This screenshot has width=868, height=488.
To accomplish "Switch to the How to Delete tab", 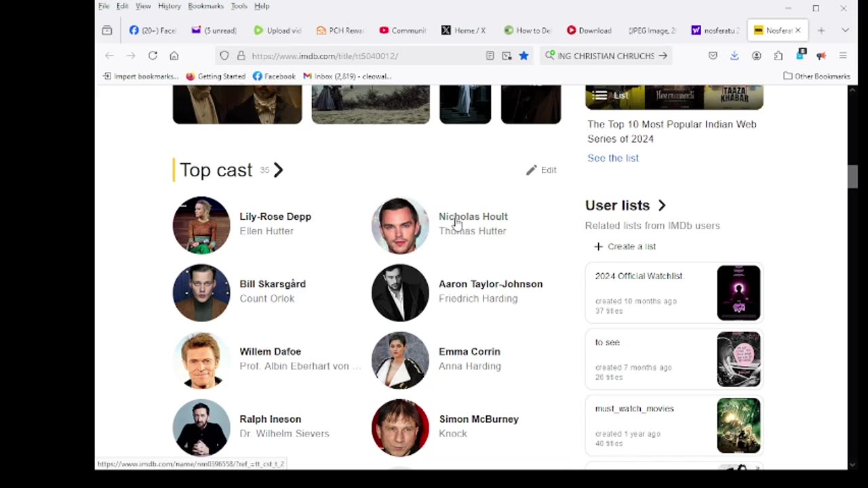I will tap(527, 30).
